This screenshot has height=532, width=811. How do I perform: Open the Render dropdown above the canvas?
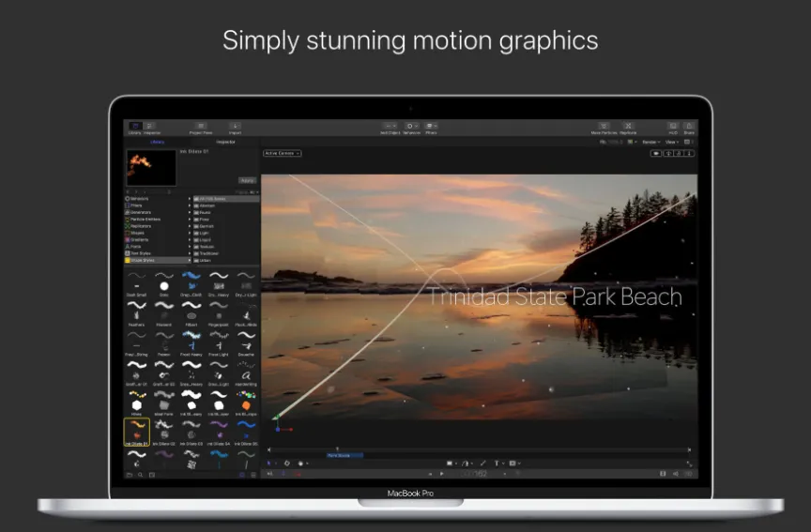(x=650, y=143)
